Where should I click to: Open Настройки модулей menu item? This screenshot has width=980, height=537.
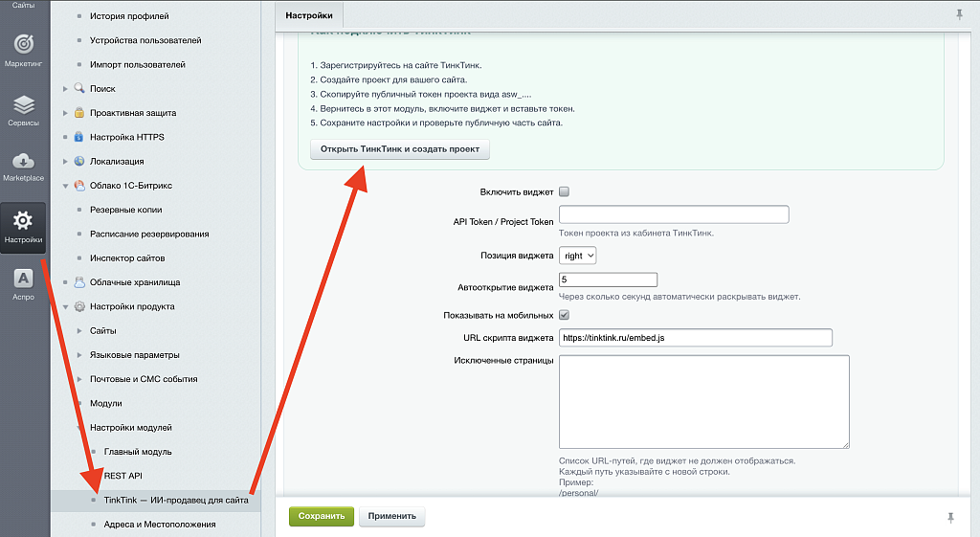[x=130, y=428]
